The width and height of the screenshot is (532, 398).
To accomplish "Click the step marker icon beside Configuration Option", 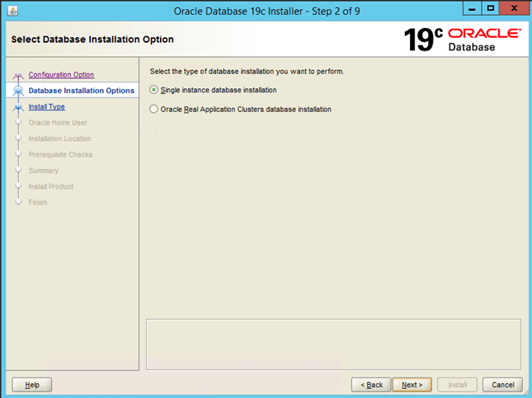I will click(x=18, y=75).
